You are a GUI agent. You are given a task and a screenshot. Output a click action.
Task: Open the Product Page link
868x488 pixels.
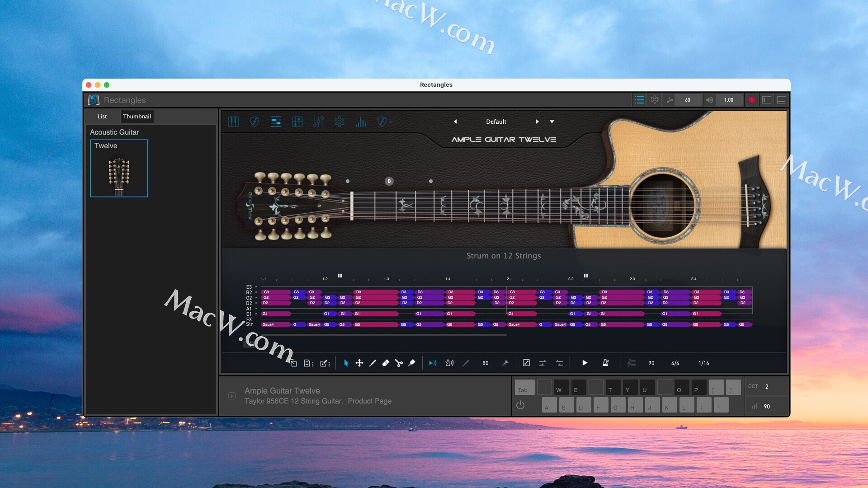(369, 401)
